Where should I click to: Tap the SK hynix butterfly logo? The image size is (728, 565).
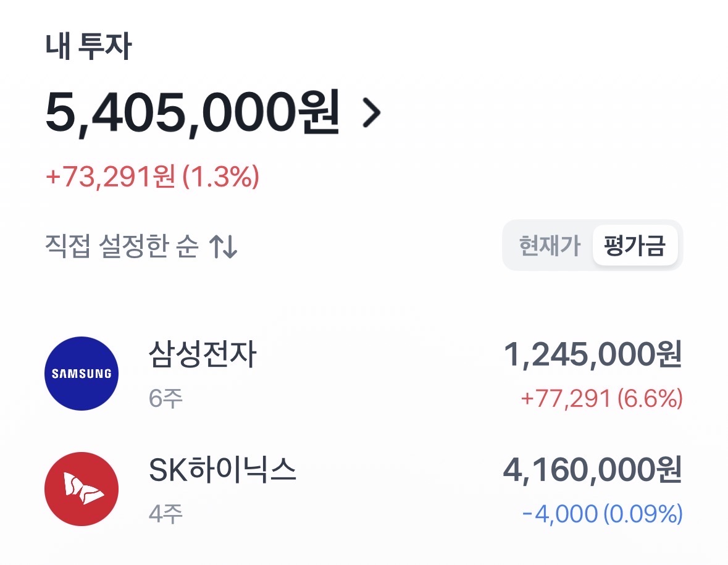point(82,489)
